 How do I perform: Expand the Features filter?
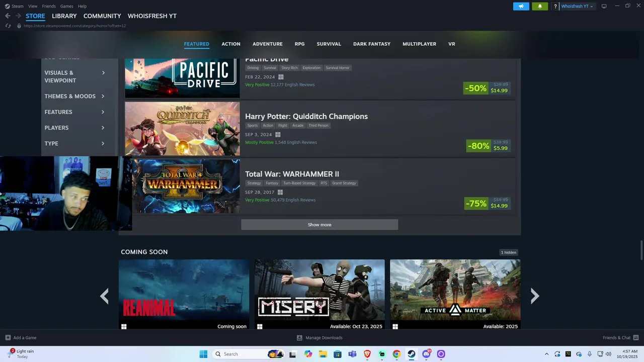tap(75, 112)
